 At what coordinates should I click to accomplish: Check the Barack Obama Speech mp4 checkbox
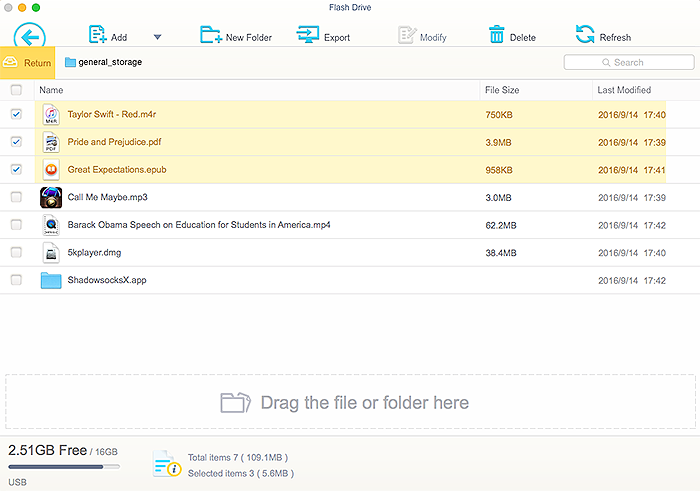[x=16, y=225]
